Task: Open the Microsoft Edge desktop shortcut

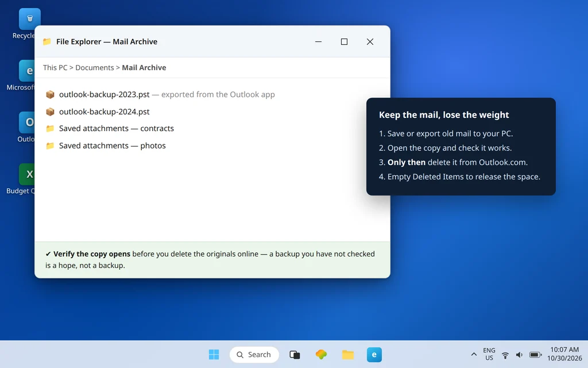Action: point(26,71)
